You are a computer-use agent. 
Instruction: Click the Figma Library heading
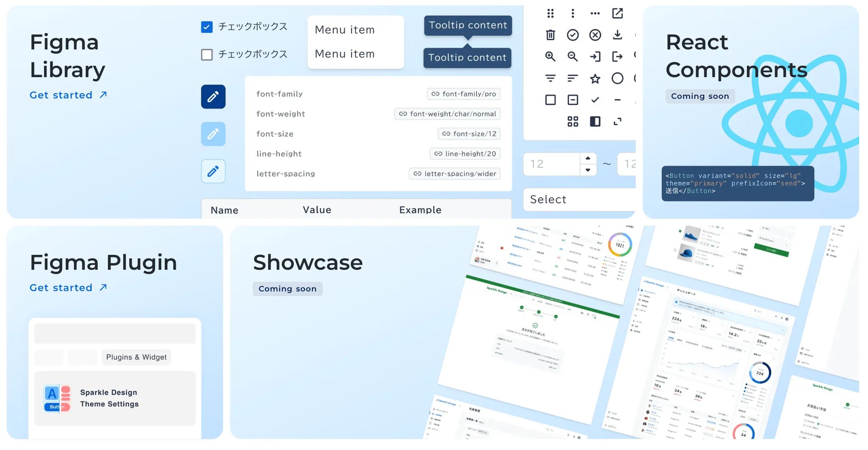tap(67, 56)
